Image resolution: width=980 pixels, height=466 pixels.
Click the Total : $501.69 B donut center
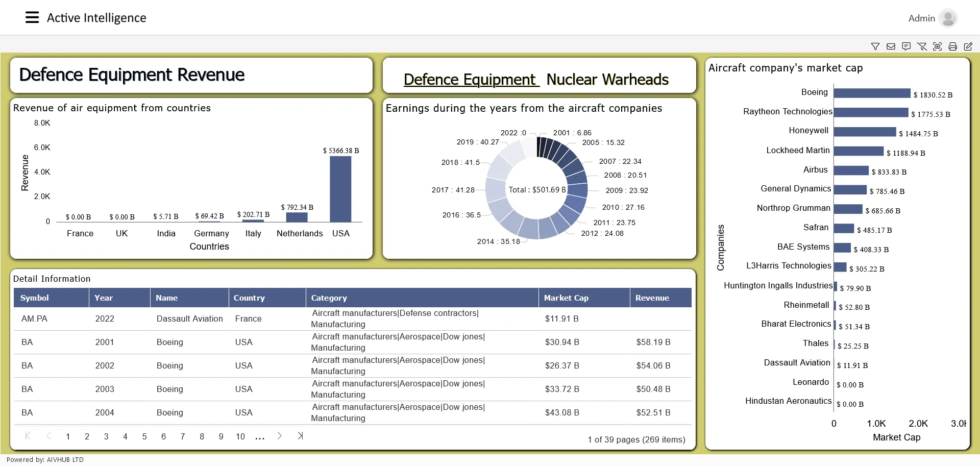tap(537, 190)
